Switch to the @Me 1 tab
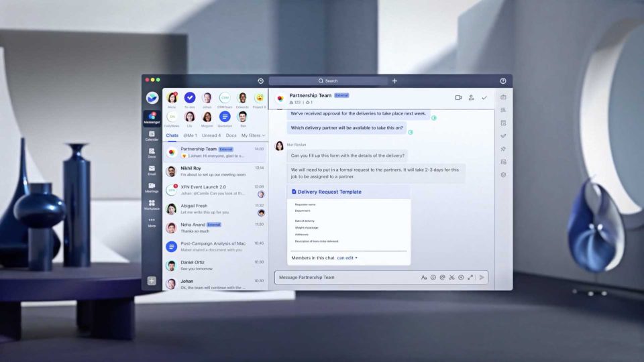Screen dimensions: 644x362 [191, 135]
